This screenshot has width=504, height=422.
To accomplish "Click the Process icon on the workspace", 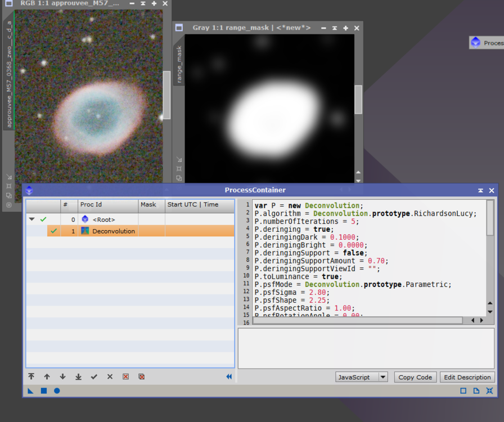I will (475, 43).
